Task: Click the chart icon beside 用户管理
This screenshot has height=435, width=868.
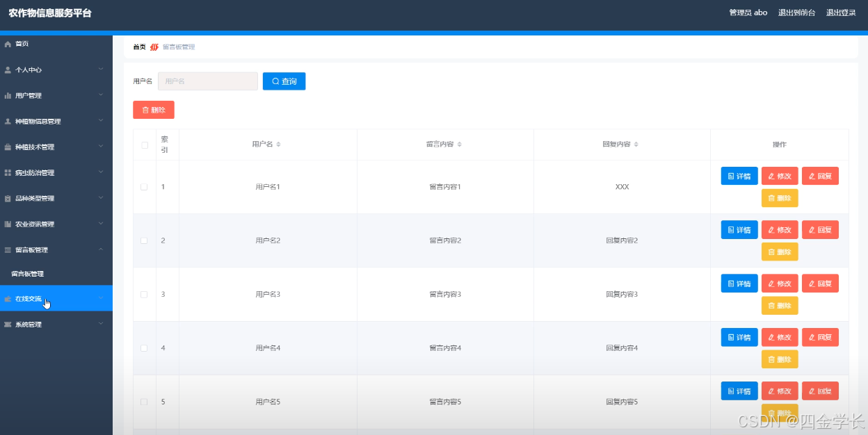Action: pos(8,96)
